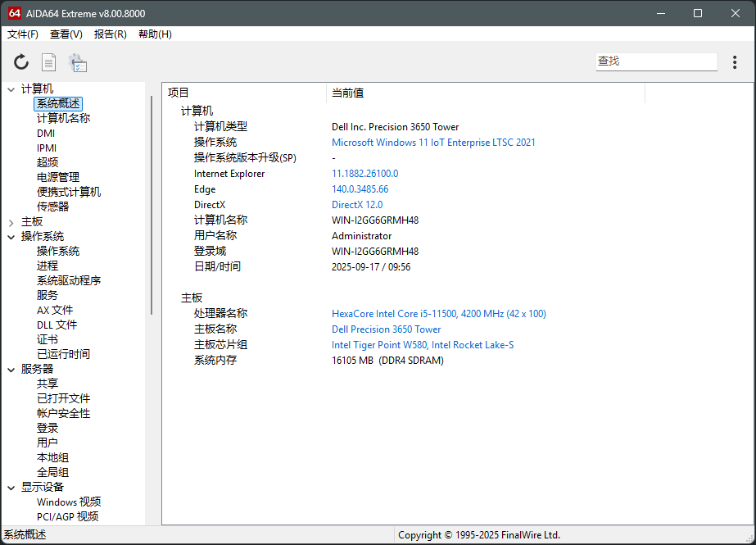Image resolution: width=756 pixels, height=545 pixels.
Task: Collapse the 显示设备 tree node
Action: [x=11, y=488]
